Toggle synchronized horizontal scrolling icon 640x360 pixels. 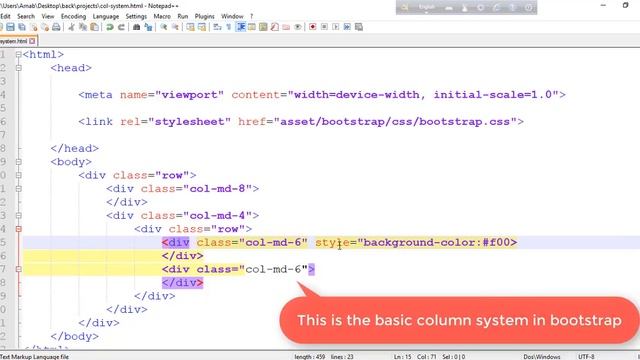click(x=202, y=27)
